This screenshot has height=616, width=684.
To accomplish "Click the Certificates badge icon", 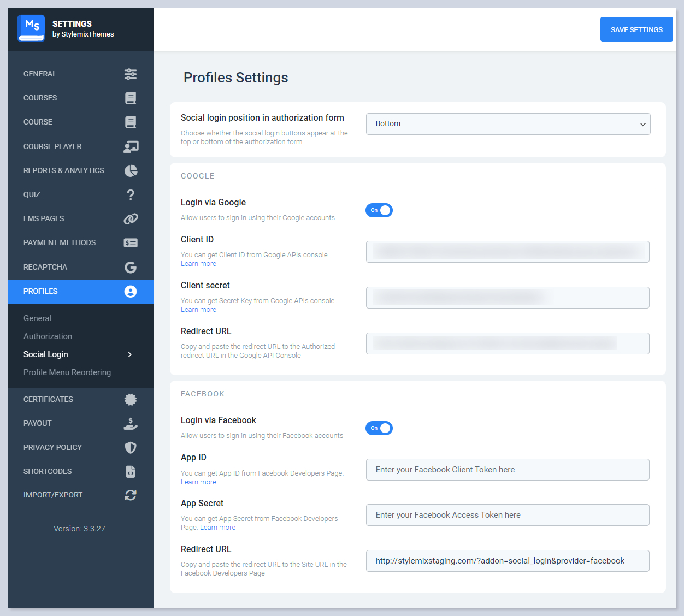I will [131, 399].
